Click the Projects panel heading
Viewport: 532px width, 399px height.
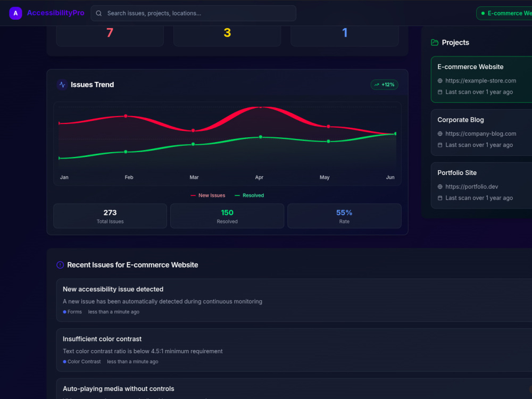pos(455,43)
